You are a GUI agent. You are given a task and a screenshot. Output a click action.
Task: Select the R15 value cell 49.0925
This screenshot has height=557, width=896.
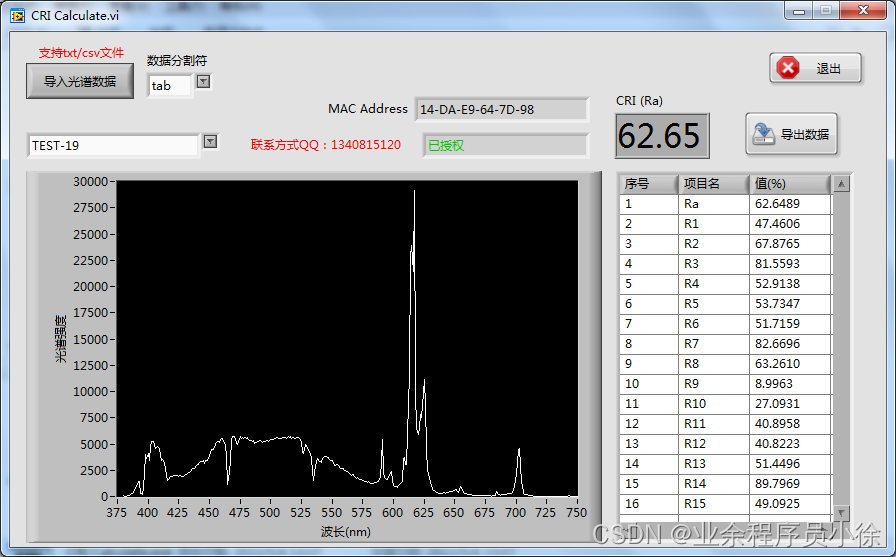790,504
